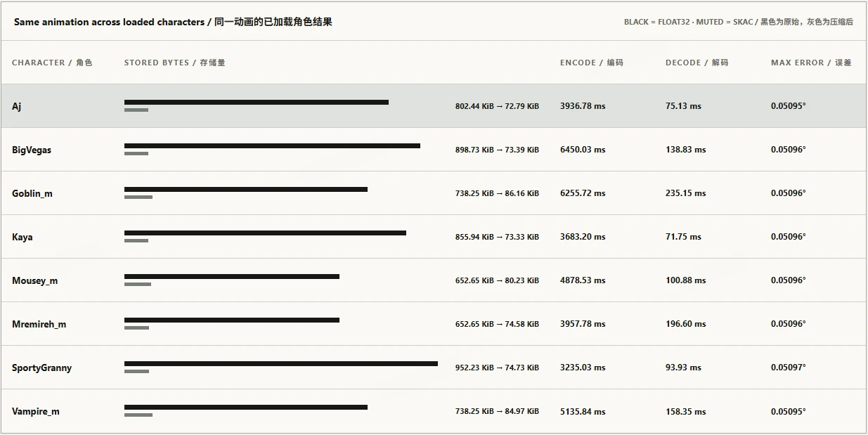Click the CHARACTER / 角色 column header
The image size is (868, 435).
pyautogui.click(x=52, y=63)
